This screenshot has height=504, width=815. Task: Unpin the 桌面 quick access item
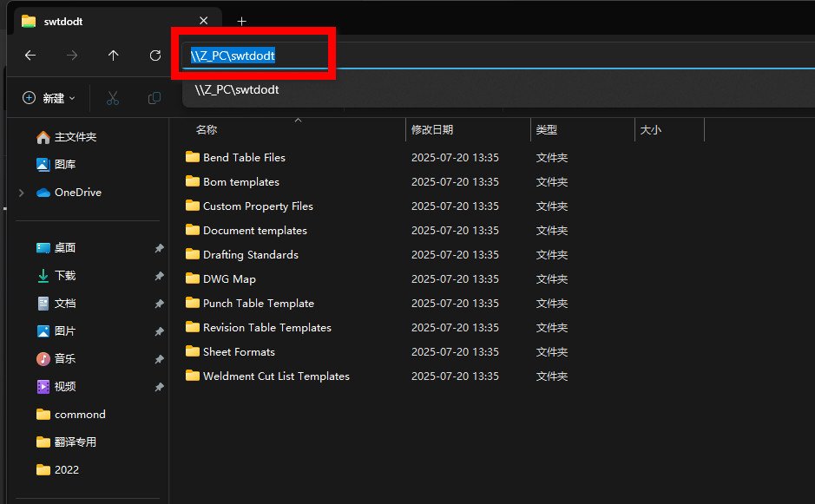[x=159, y=248]
